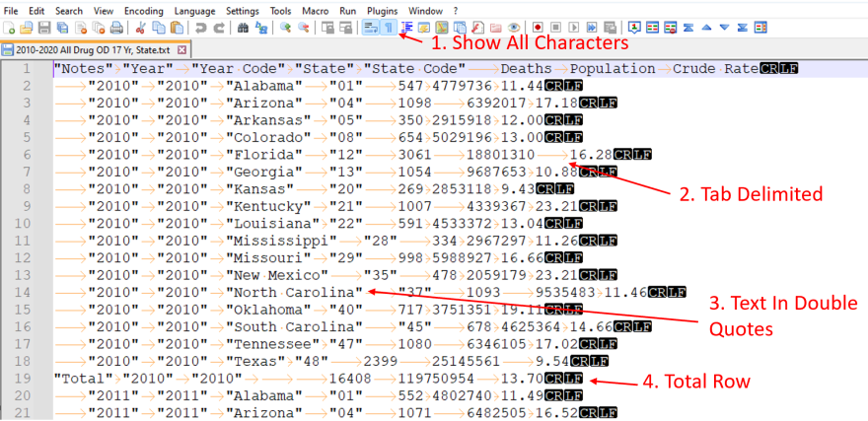Click the Print toolbar icon

116,28
